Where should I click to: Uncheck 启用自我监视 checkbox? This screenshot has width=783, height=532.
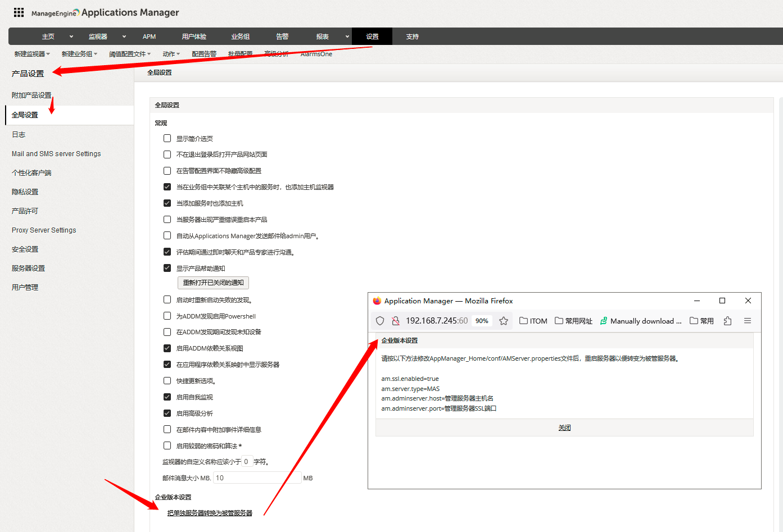(167, 397)
